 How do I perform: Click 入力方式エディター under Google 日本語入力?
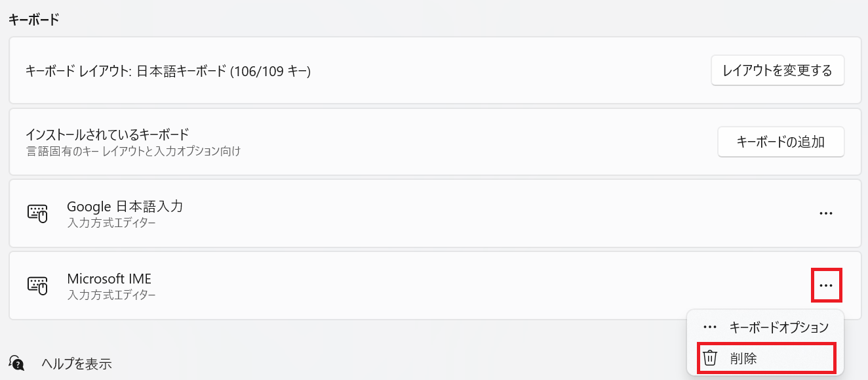pos(111,223)
